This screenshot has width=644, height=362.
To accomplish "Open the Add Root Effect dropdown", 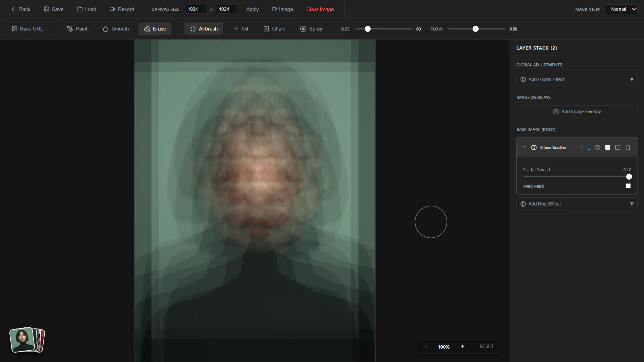I will tap(577, 204).
